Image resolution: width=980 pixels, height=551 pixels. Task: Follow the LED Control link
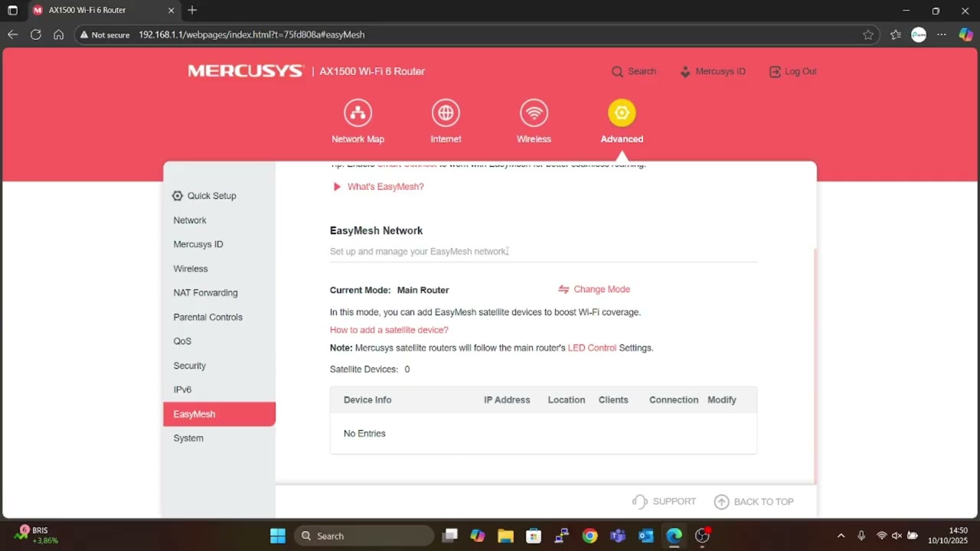[x=592, y=347]
